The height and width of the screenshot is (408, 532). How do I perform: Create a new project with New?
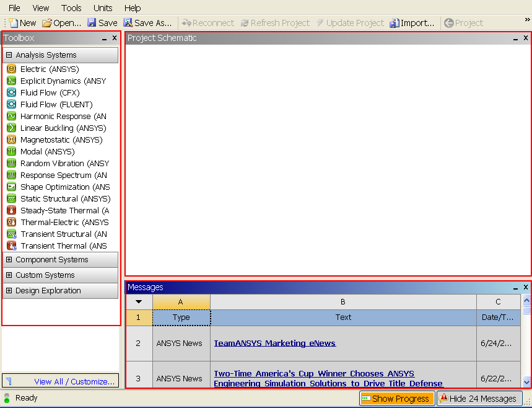click(x=22, y=23)
